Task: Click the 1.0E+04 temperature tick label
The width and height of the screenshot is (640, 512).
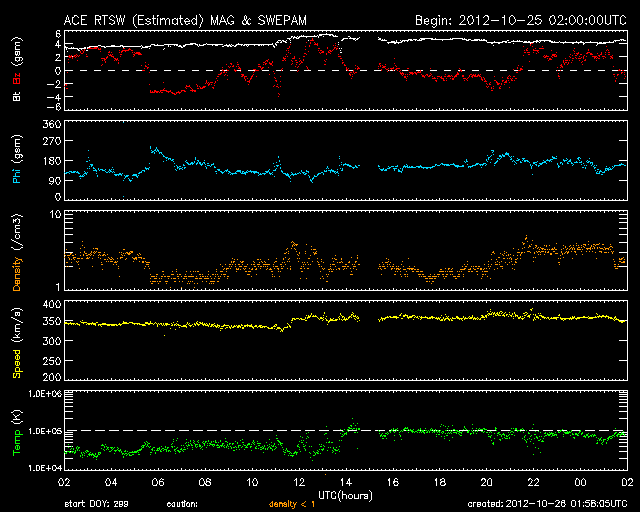Action: 45,468
